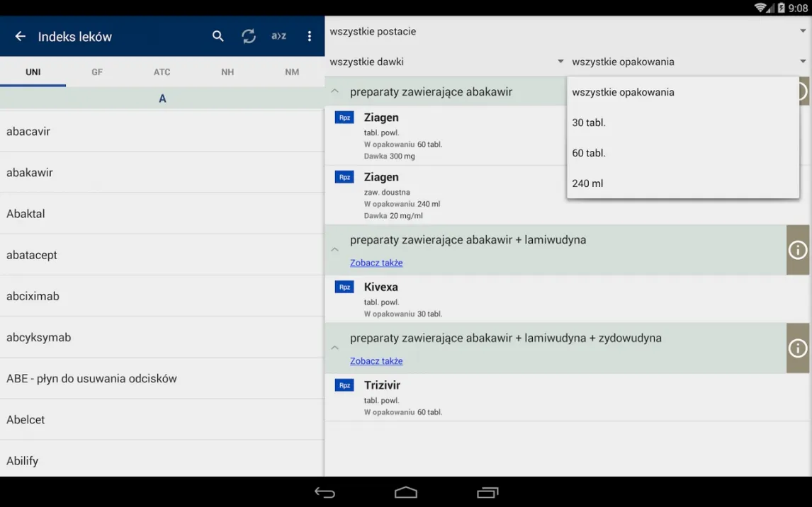This screenshot has height=507, width=812.
Task: Show info for abakawir + lamiwudyna + zydowudyna group
Action: point(798,348)
